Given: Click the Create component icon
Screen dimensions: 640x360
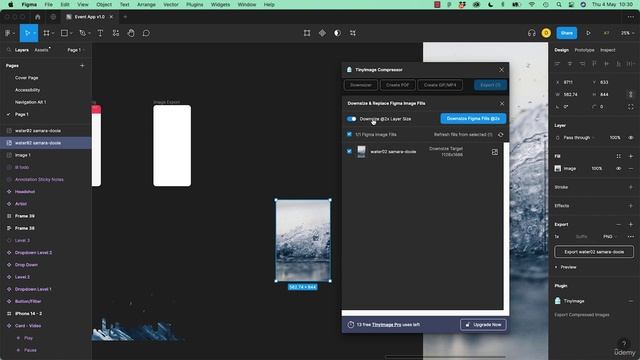Looking at the screenshot, I should 322,33.
